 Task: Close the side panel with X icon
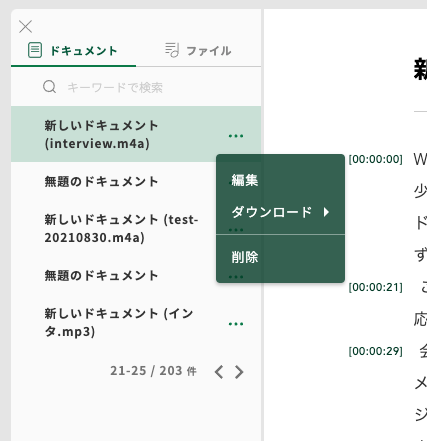25,27
